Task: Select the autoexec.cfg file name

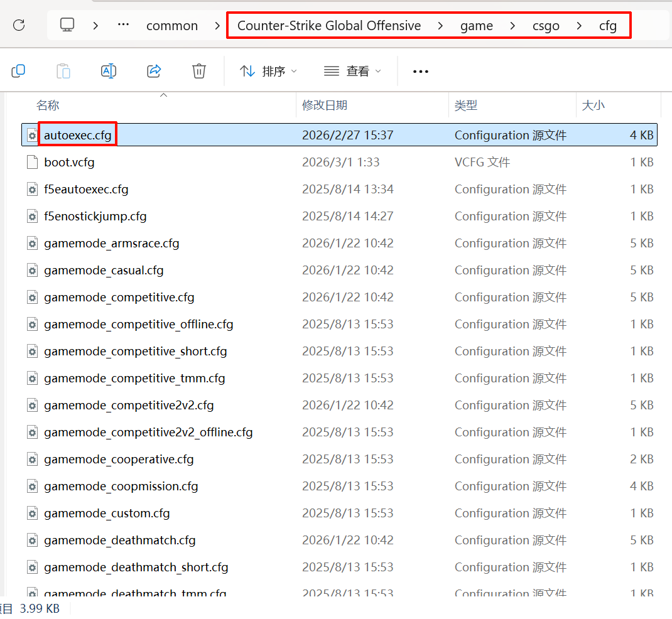Action: (78, 136)
